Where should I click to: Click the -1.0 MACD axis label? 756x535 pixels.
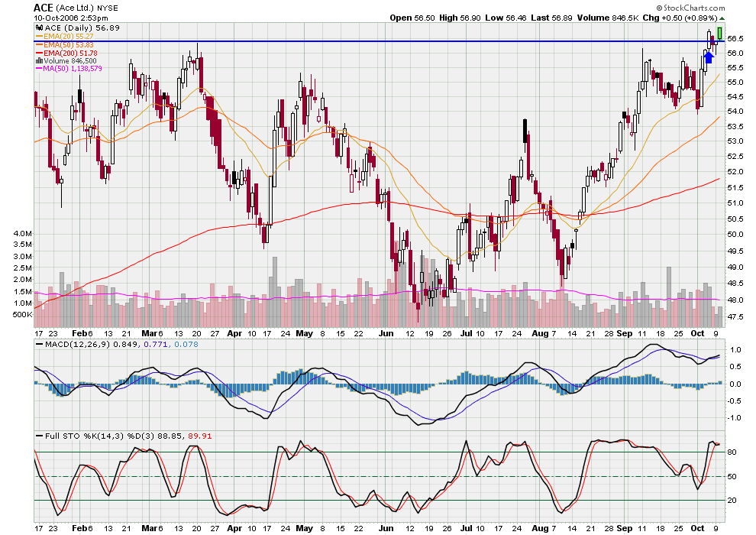pos(735,418)
